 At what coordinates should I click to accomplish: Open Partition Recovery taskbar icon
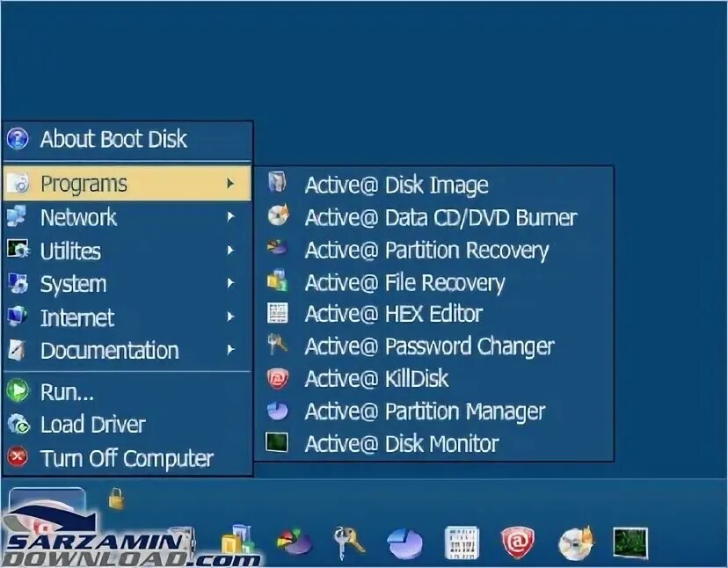295,542
